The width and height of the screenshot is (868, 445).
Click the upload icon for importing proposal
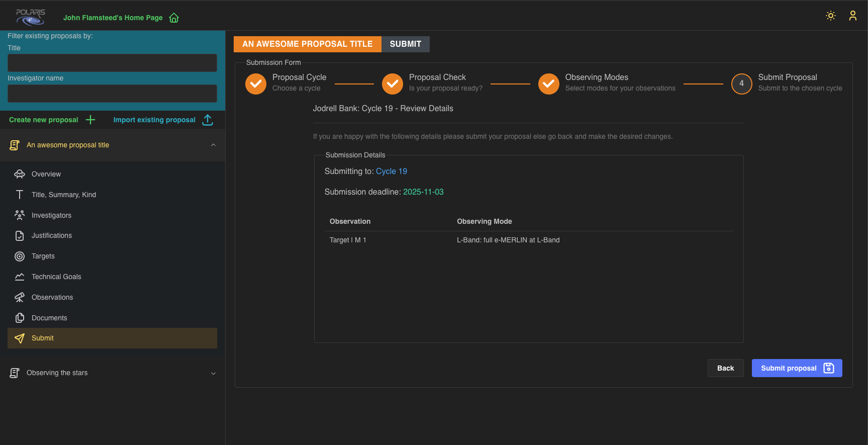[x=208, y=120]
